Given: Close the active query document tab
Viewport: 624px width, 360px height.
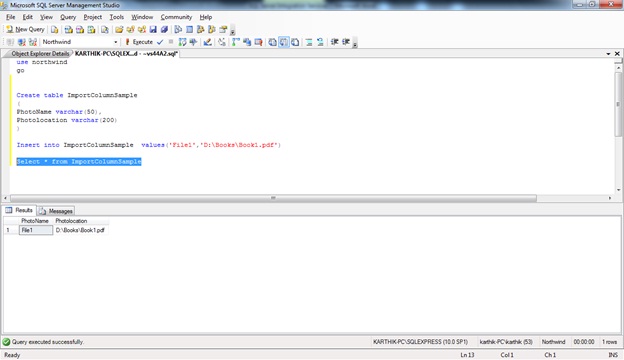Looking at the screenshot, I should [x=617, y=54].
